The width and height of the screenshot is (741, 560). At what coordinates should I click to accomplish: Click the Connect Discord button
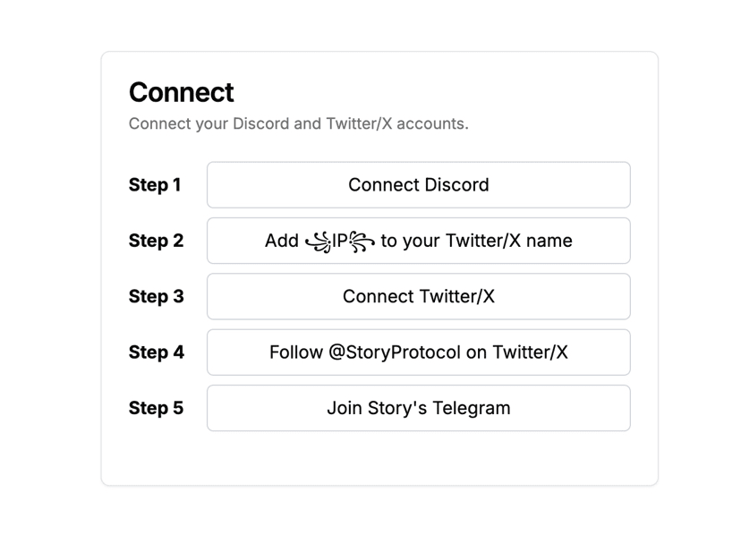(418, 185)
